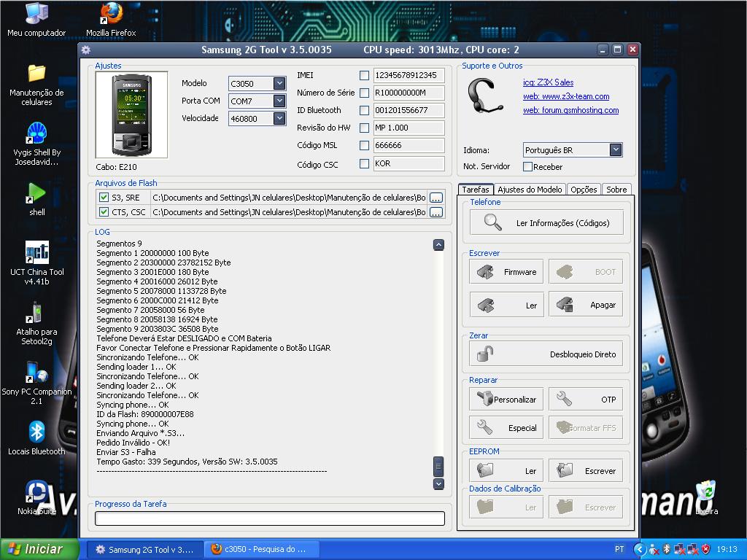The width and height of the screenshot is (747, 560).
Task: Click the Especial repair button
Action: tap(506, 427)
